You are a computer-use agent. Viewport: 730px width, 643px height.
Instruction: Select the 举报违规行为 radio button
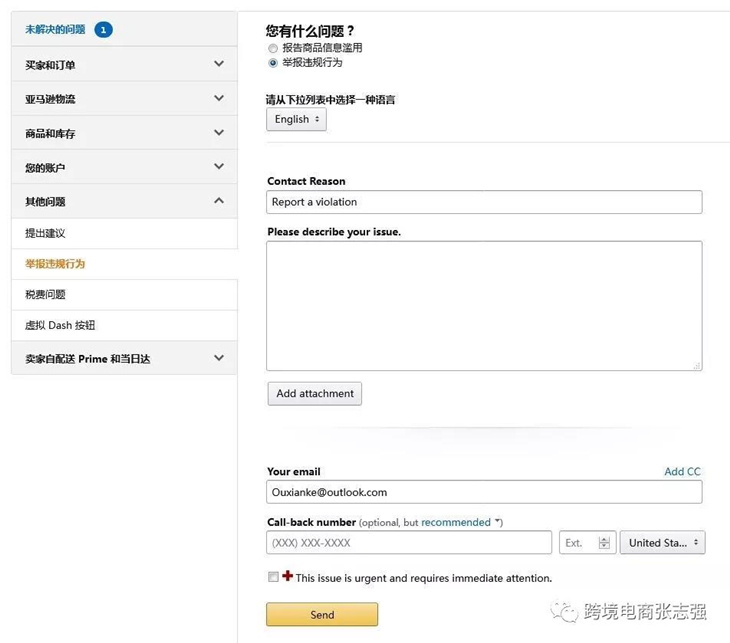[x=273, y=62]
